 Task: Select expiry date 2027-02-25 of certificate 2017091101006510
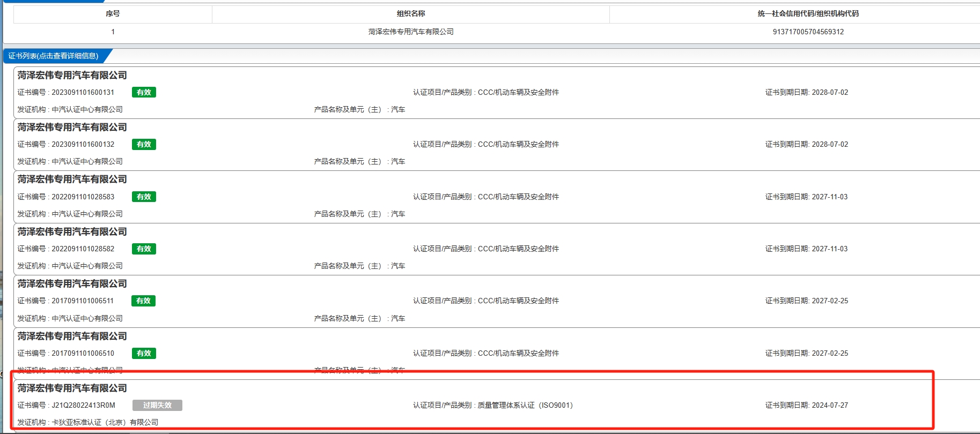click(830, 353)
